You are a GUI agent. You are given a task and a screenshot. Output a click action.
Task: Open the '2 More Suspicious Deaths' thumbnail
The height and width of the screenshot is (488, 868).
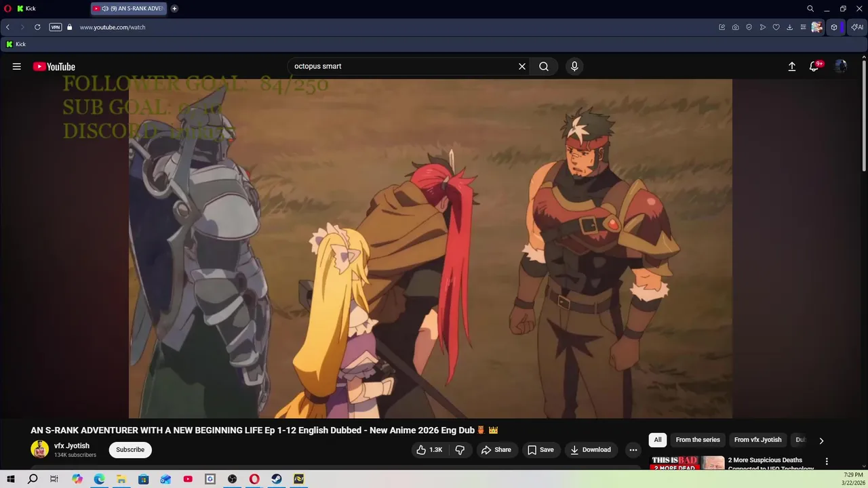pyautogui.click(x=688, y=464)
